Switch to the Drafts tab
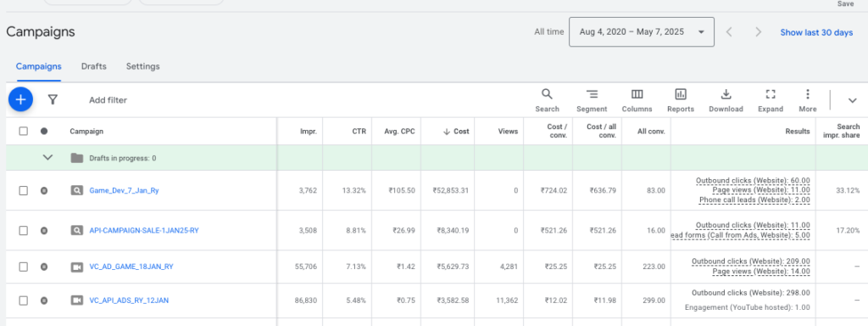 click(93, 66)
